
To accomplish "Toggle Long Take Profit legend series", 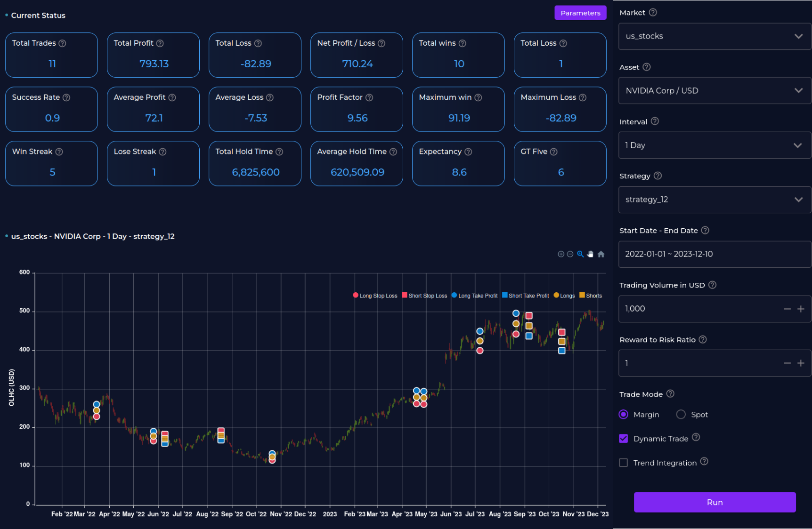I will [x=474, y=296].
